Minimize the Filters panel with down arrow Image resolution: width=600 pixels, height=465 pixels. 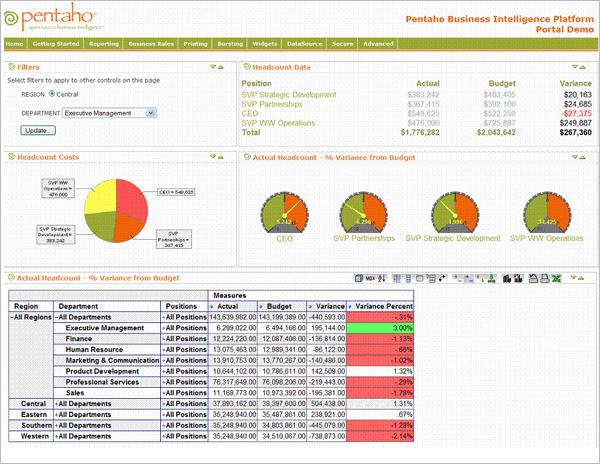coord(213,67)
